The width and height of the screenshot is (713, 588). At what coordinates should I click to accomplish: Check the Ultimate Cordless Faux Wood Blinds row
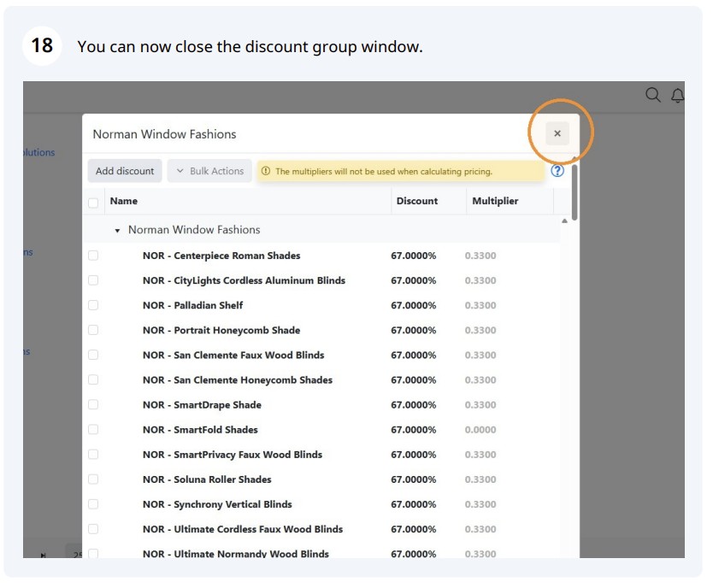click(x=93, y=529)
